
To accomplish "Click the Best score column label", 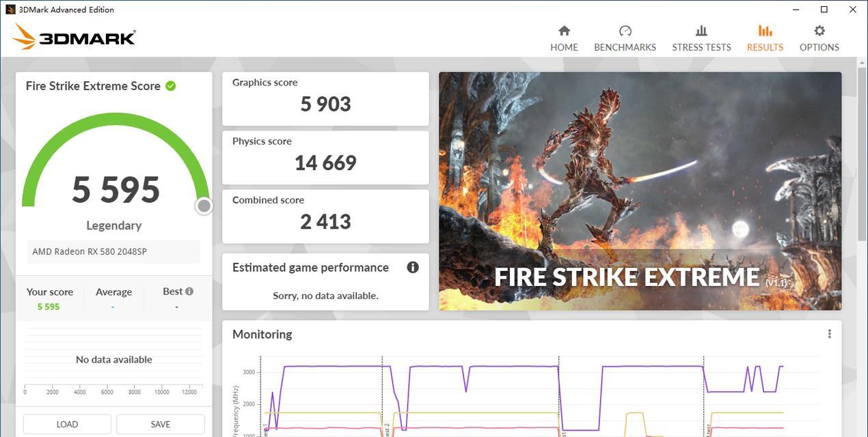I will coord(172,292).
